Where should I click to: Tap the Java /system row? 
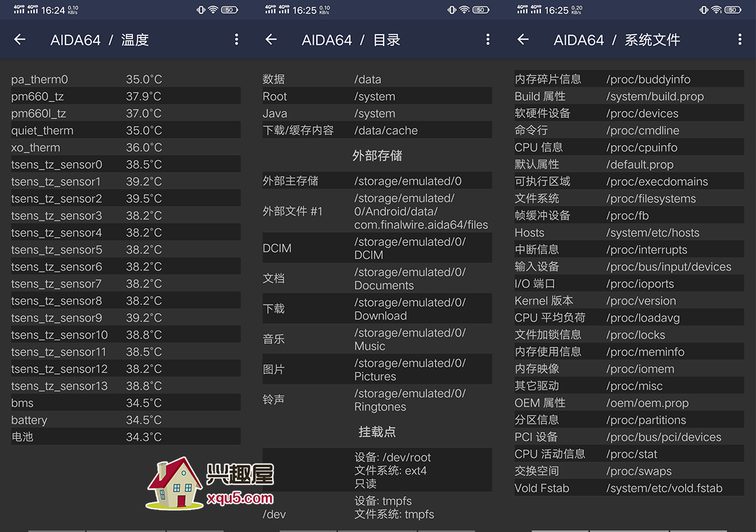pyautogui.click(x=377, y=113)
